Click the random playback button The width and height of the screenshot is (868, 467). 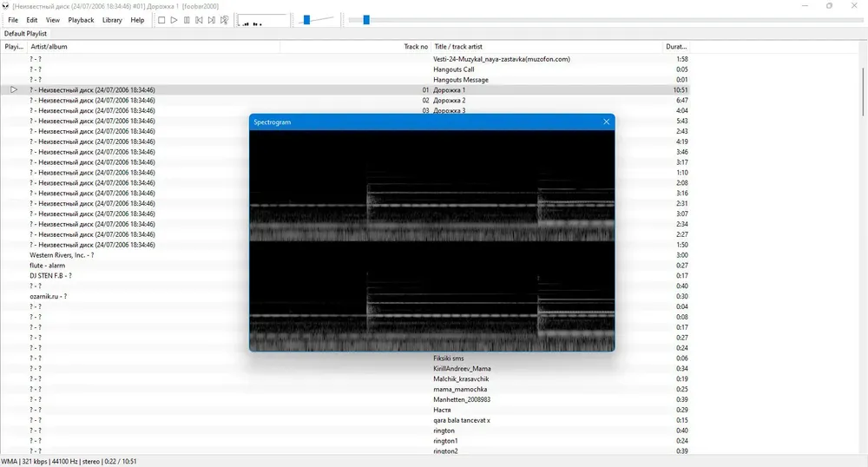click(x=224, y=20)
